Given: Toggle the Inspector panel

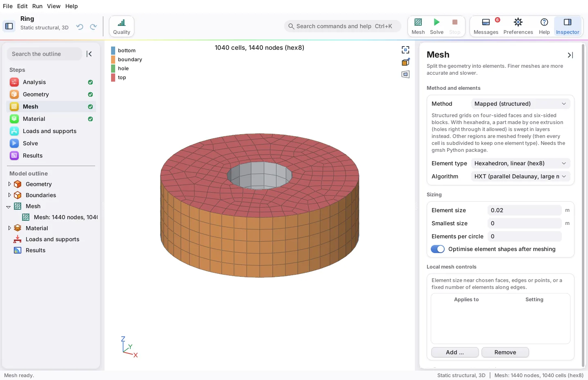Looking at the screenshot, I should (x=568, y=27).
